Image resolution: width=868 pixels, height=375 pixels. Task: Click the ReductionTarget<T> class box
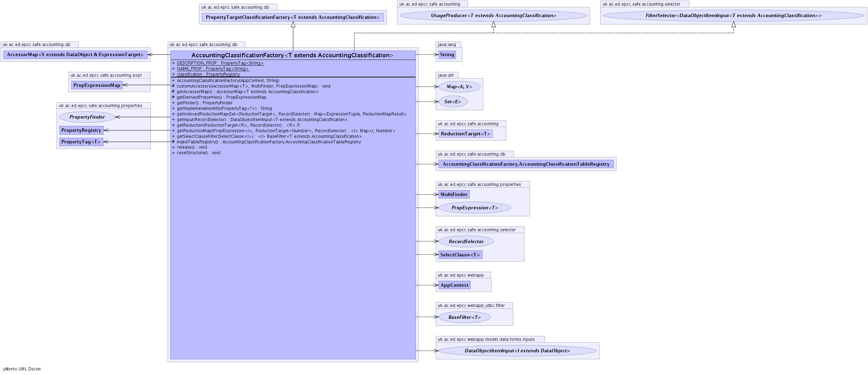click(465, 134)
